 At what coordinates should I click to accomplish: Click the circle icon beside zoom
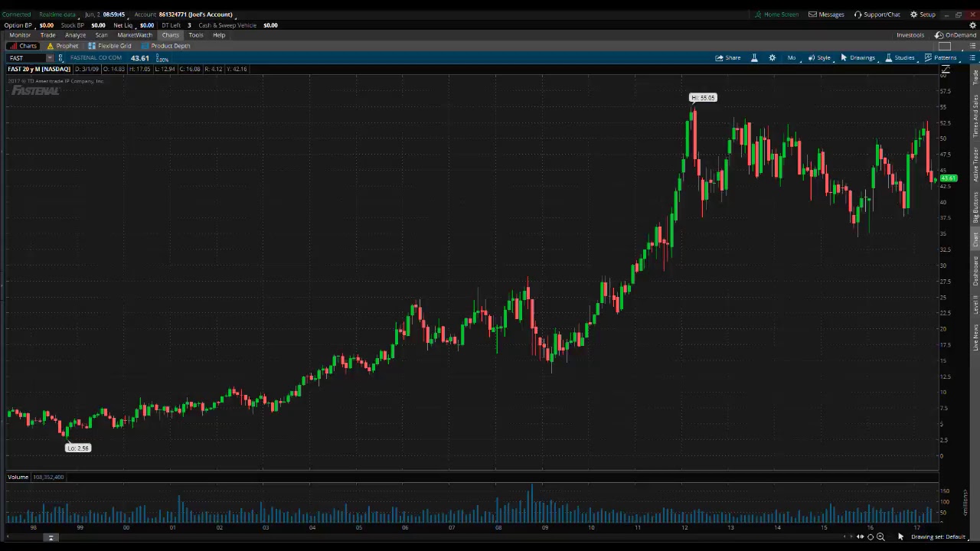coord(871,537)
